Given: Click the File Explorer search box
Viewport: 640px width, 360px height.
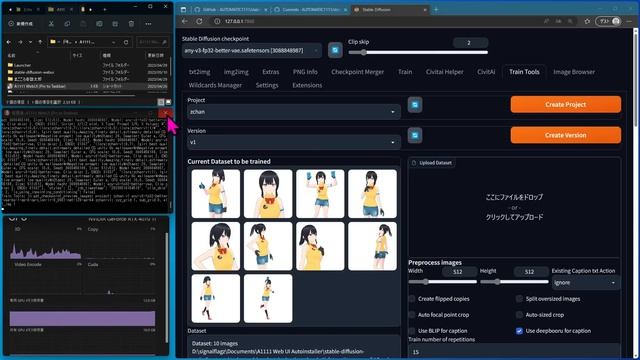Looking at the screenshot, I should (152, 42).
